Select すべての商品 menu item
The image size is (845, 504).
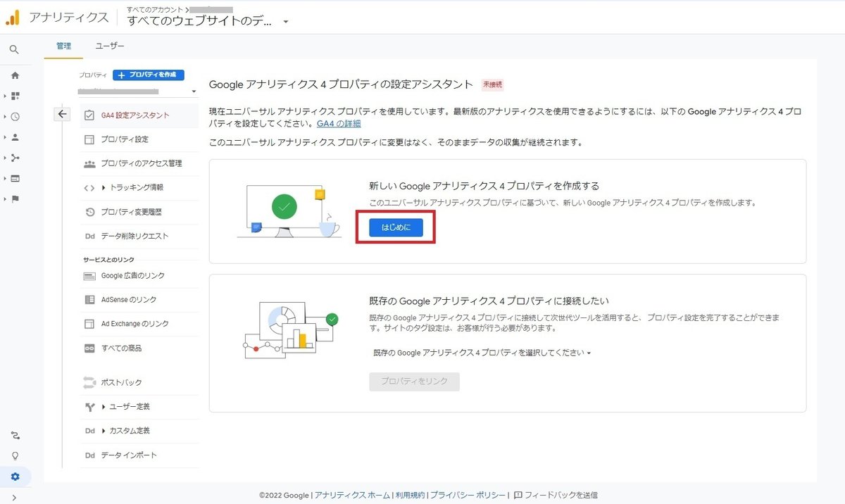138,348
